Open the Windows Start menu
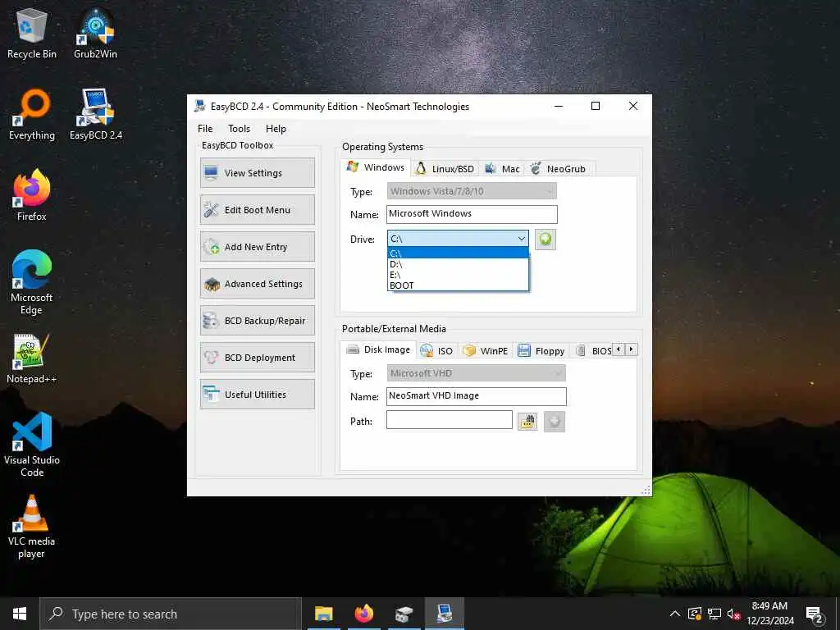Image resolution: width=840 pixels, height=630 pixels. pos(20,614)
